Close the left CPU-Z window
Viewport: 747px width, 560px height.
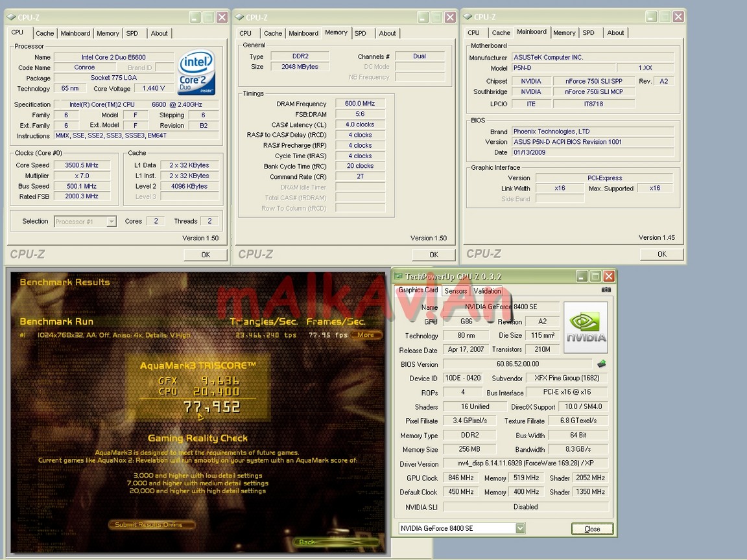(x=222, y=17)
